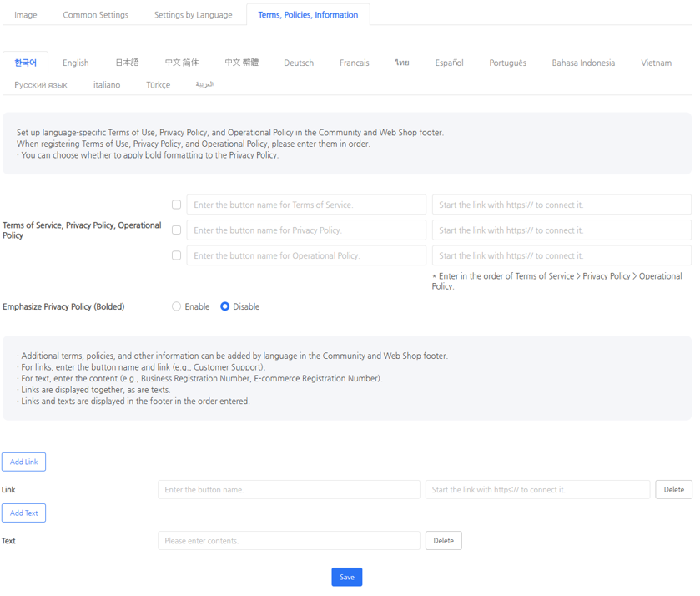Delete the Link row
This screenshot has width=700, height=596.
coord(673,490)
